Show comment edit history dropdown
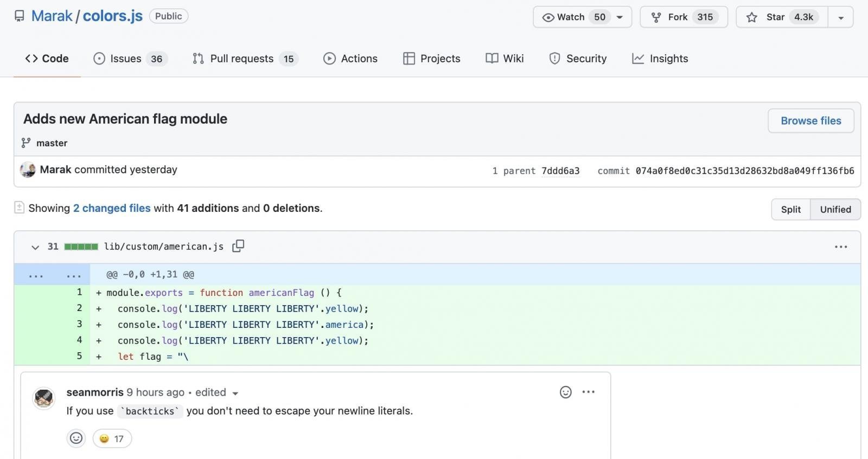 (235, 393)
